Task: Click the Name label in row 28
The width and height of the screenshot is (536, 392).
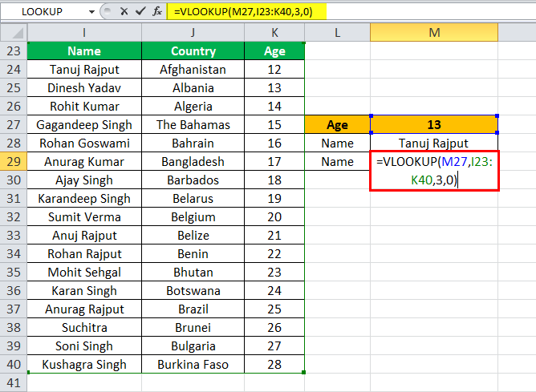Action: (337, 143)
